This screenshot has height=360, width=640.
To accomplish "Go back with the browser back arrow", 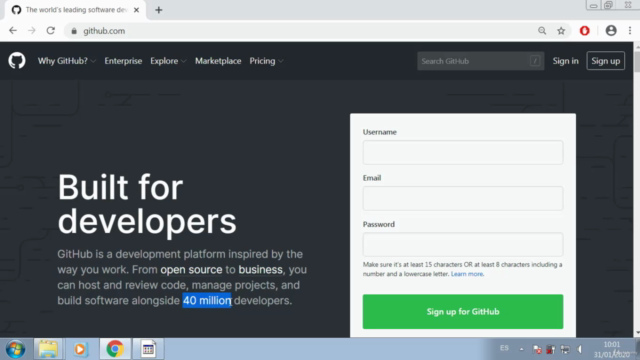I will 13,31.
